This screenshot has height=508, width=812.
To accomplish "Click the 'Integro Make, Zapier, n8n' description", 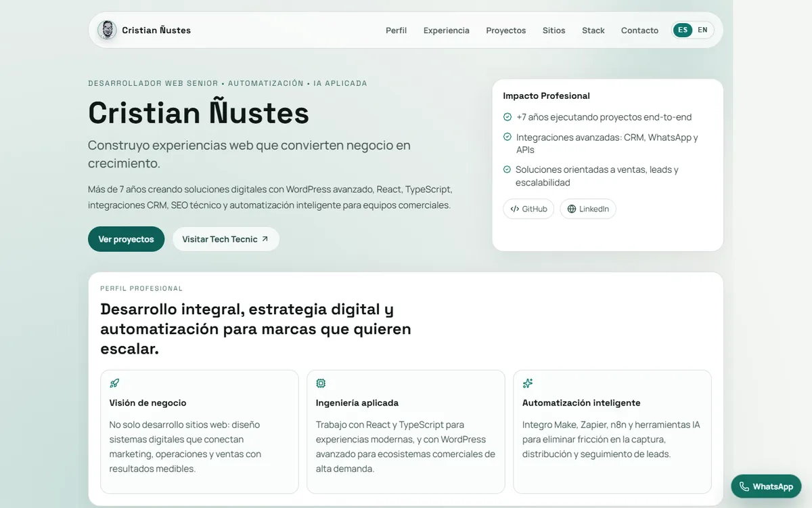I will tap(611, 440).
